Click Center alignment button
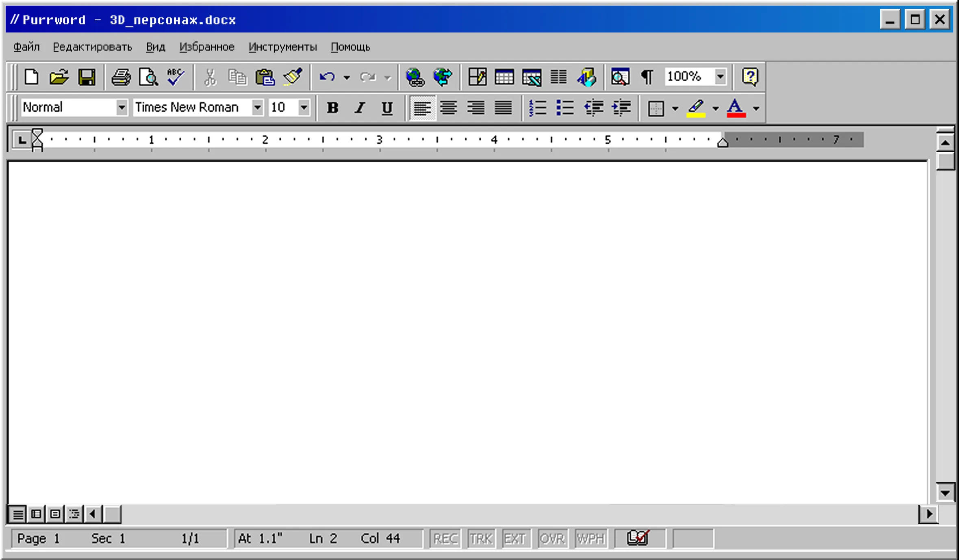This screenshot has width=959, height=560. click(449, 108)
